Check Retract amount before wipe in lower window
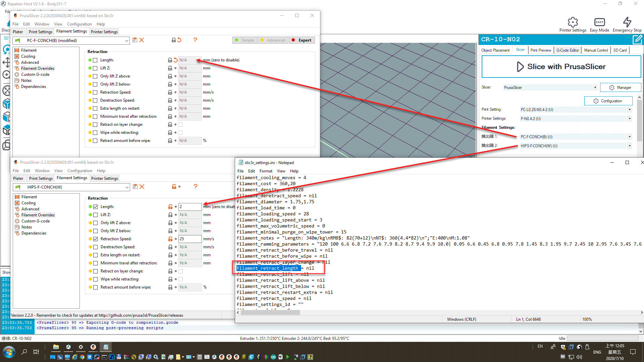The width and height of the screenshot is (644, 362). [x=96, y=287]
